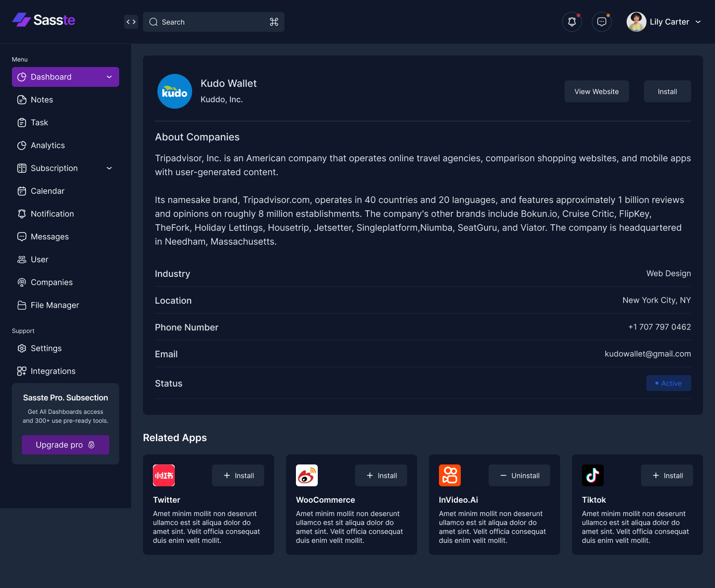Click the Web Design industry value

coord(669,273)
